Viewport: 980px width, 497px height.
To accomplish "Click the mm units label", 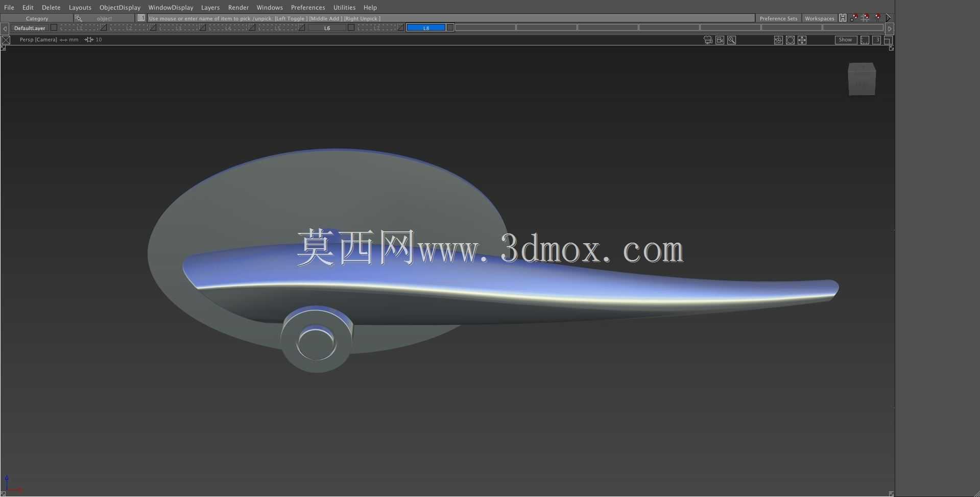I will tap(74, 39).
